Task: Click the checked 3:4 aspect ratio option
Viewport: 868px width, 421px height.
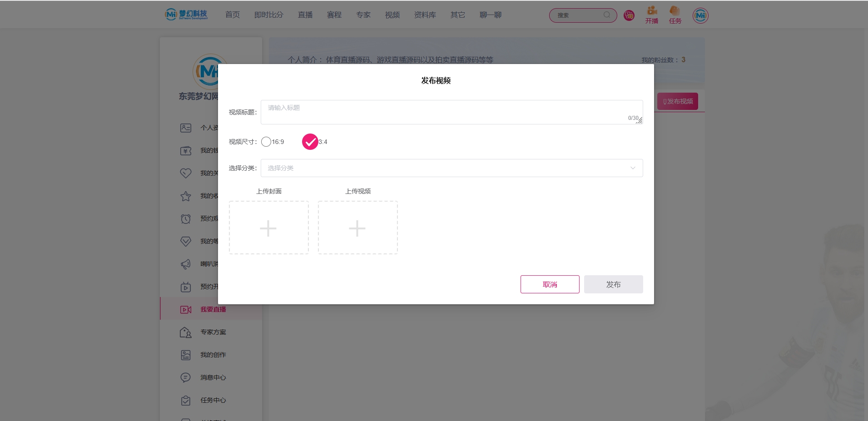Action: click(310, 142)
